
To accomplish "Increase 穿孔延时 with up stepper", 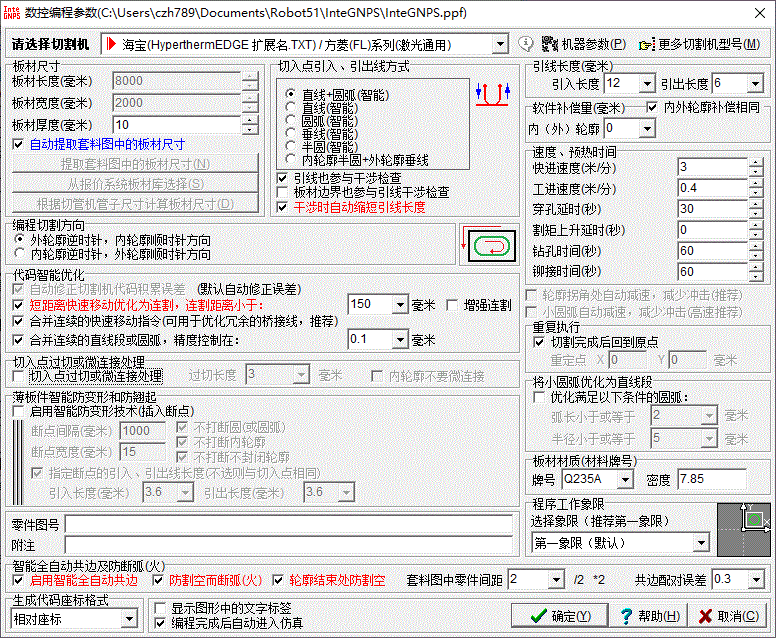I will 755,204.
